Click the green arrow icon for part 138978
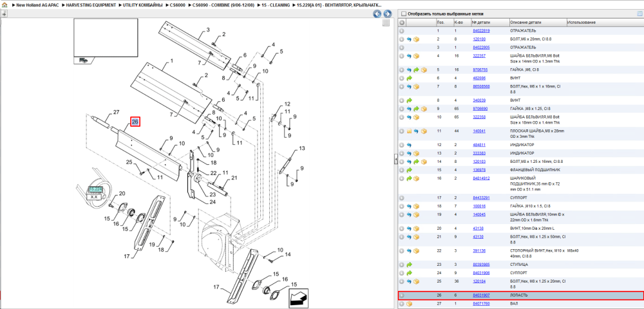The width and height of the screenshot is (644, 309). tap(409, 169)
